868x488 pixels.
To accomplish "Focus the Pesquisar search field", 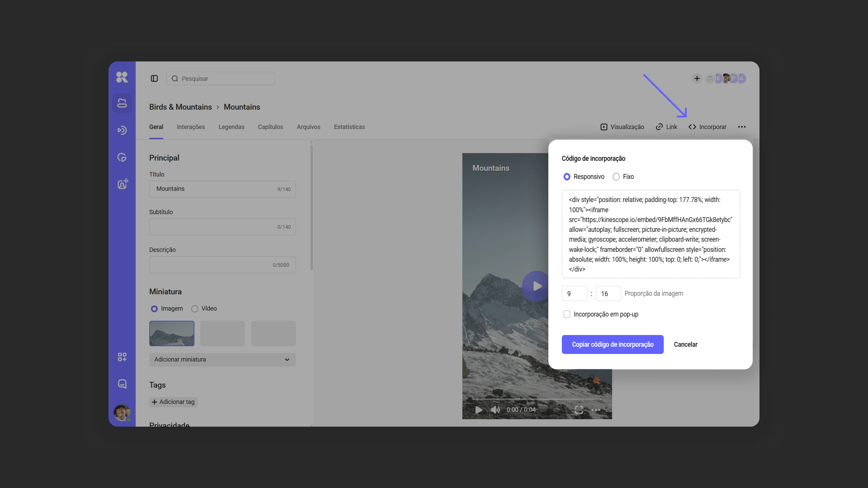I will pyautogui.click(x=220, y=78).
